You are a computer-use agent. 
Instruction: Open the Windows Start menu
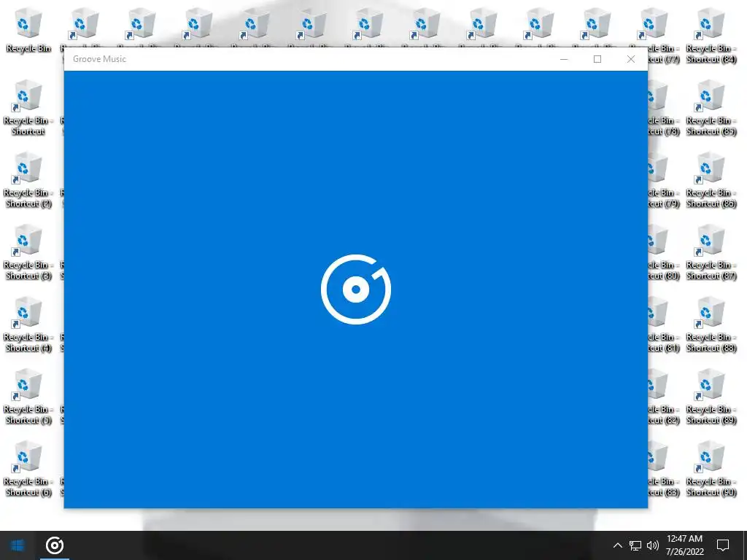point(18,545)
